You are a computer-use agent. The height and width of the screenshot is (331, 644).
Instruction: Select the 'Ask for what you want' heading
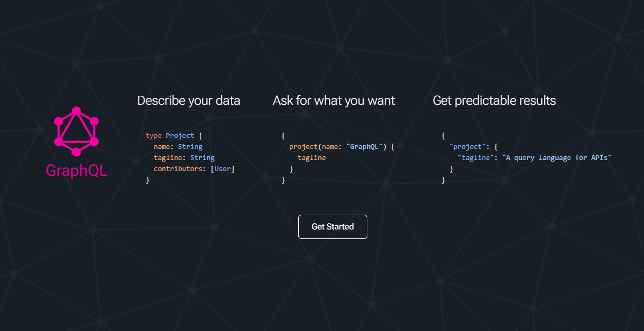click(x=333, y=101)
